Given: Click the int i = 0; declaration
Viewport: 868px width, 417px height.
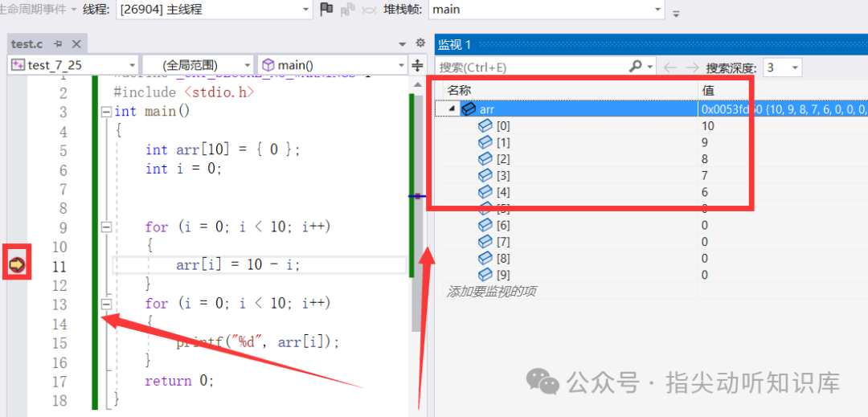Looking at the screenshot, I should point(184,169).
